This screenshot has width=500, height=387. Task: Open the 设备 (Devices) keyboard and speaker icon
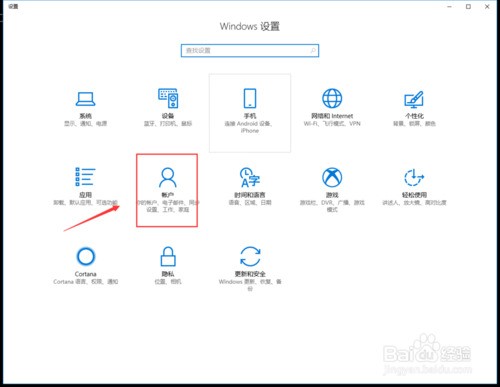pos(168,98)
